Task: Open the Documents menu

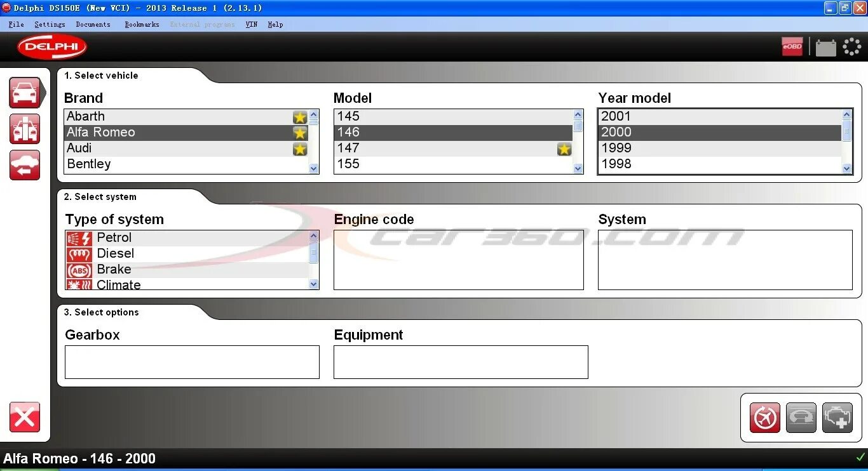Action: pyautogui.click(x=93, y=24)
